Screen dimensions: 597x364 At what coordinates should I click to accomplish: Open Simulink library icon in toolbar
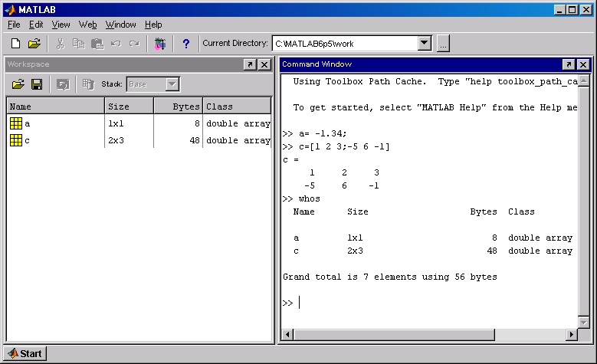(x=160, y=44)
